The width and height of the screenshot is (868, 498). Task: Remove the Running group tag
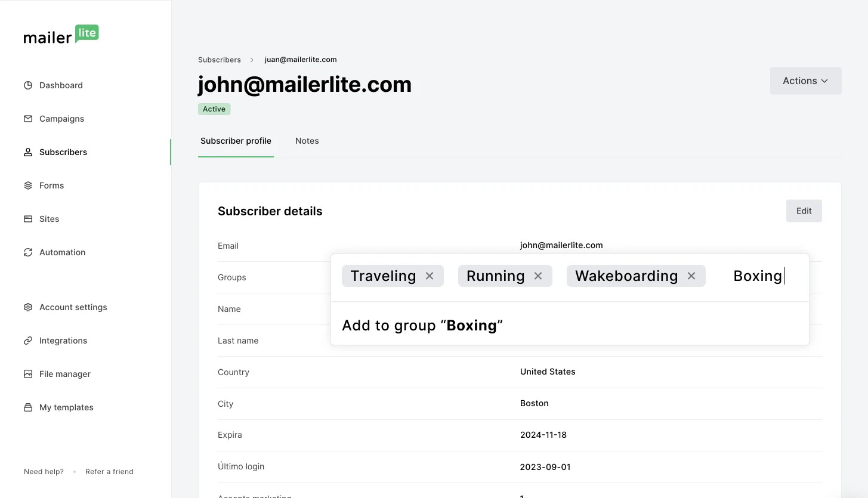coord(538,276)
